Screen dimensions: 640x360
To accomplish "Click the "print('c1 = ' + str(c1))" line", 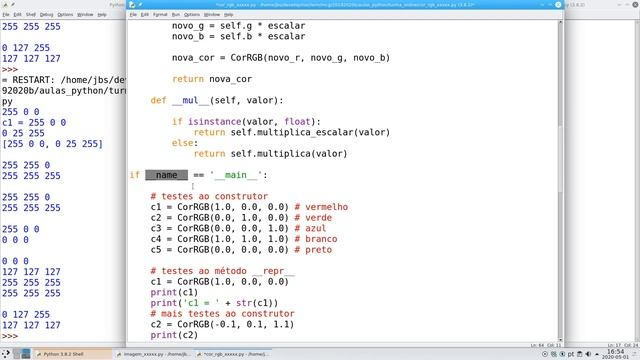I will [x=214, y=303].
